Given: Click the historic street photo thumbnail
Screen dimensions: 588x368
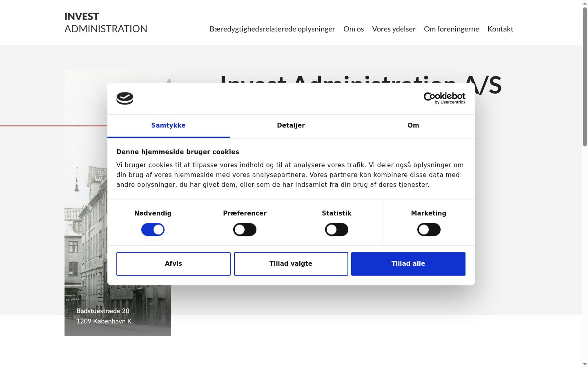Looking at the screenshot, I should pyautogui.click(x=118, y=202).
